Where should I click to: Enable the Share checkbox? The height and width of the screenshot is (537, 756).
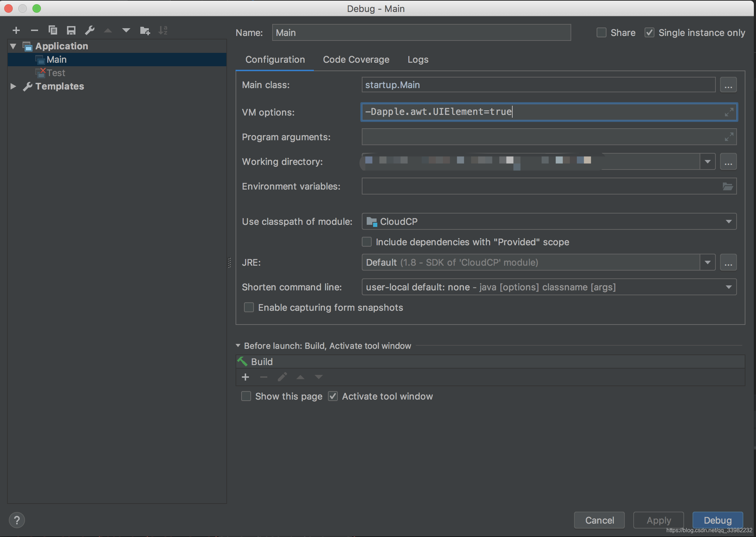coord(602,33)
